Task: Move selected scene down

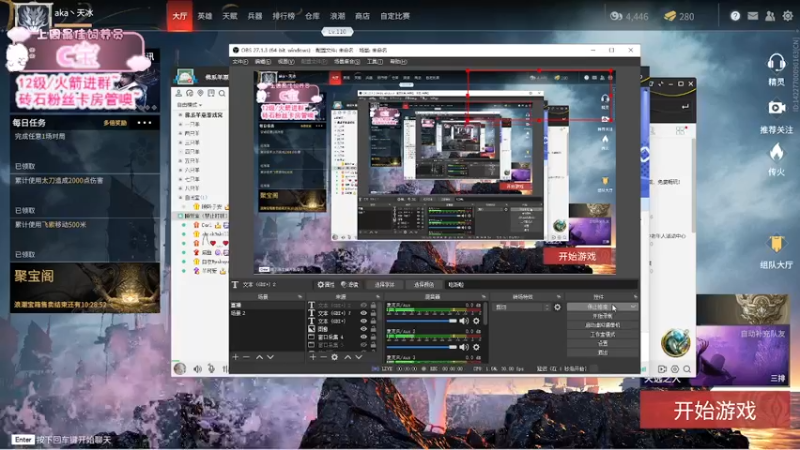Action: click(270, 357)
